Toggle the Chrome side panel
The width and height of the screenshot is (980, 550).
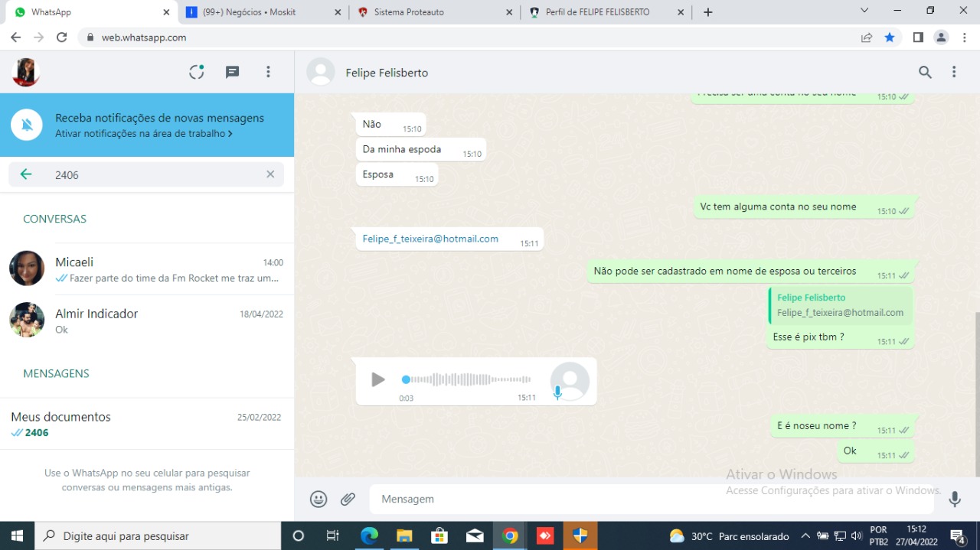(918, 37)
